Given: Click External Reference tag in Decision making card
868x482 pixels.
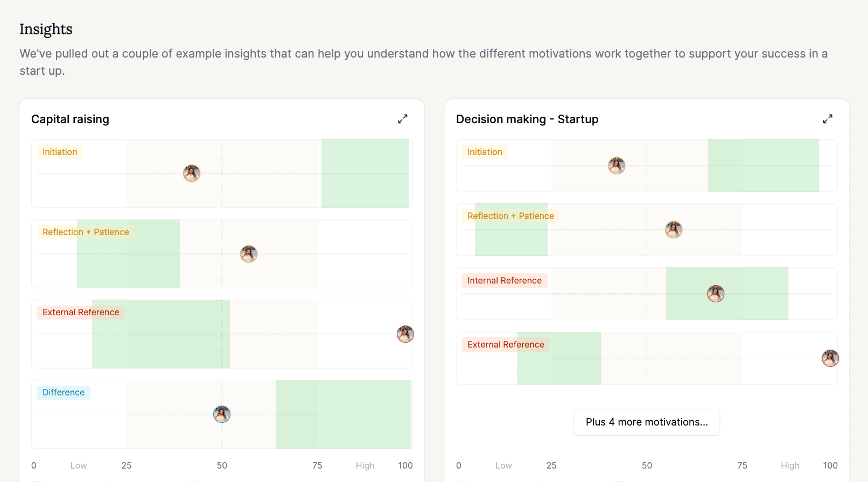Looking at the screenshot, I should [x=506, y=345].
